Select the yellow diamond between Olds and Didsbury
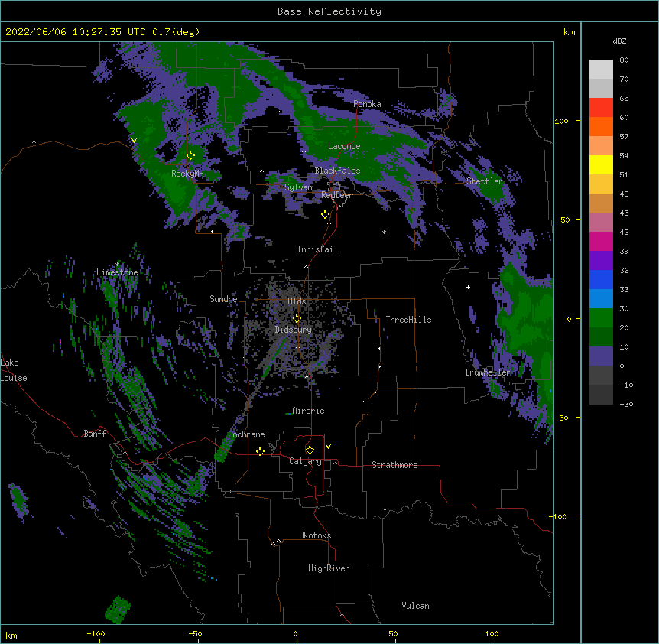Image resolution: width=659 pixels, height=644 pixels. (297, 319)
